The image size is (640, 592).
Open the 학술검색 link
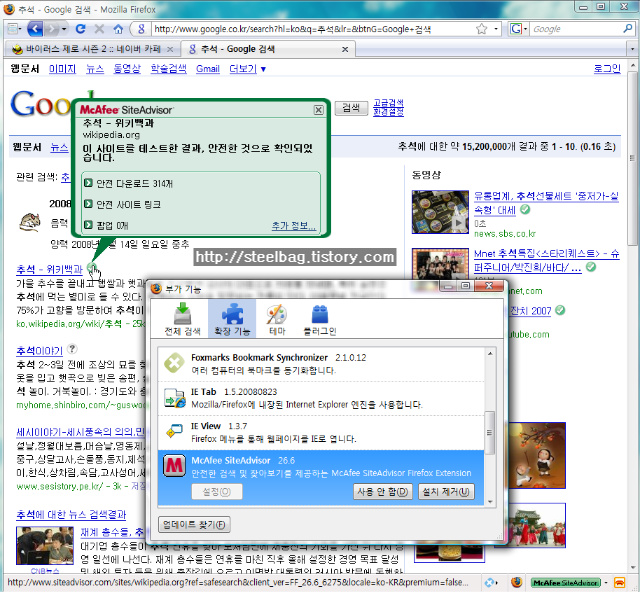pyautogui.click(x=168, y=69)
